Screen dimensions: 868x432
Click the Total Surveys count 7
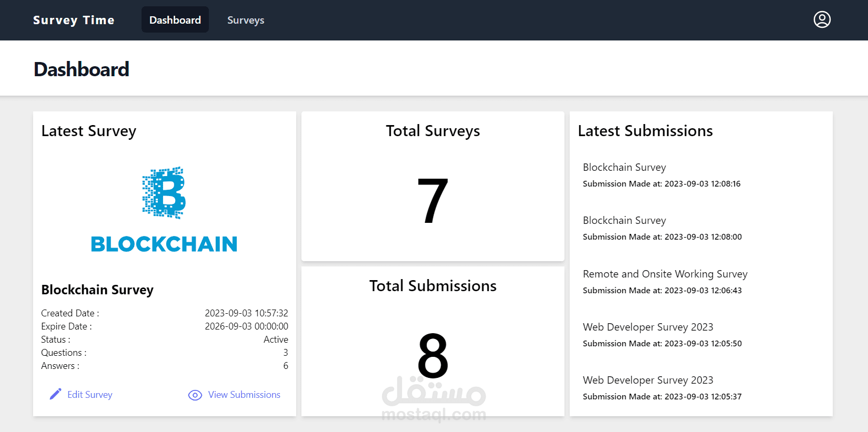(x=433, y=201)
